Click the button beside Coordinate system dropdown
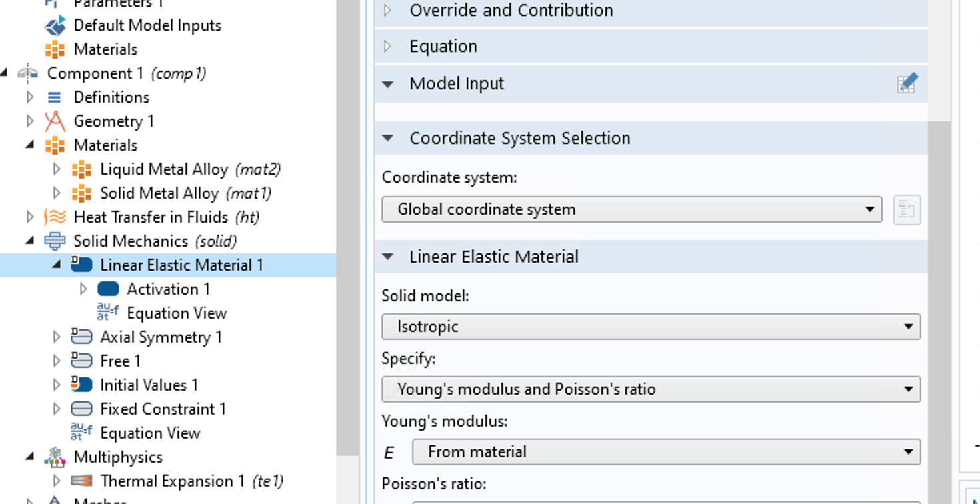This screenshot has height=504, width=980. coord(907,210)
